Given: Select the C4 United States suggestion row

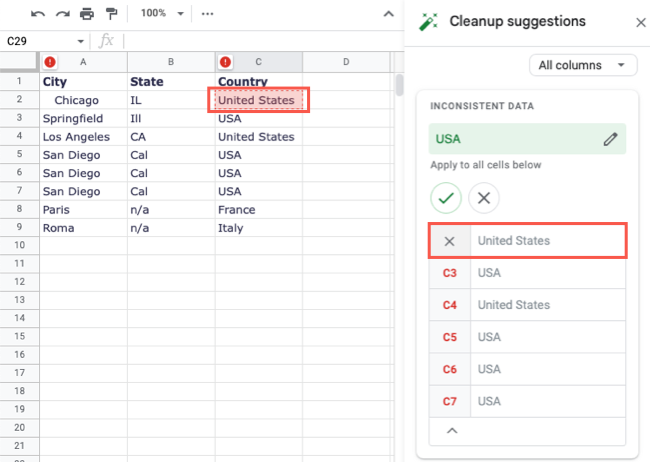Looking at the screenshot, I should (x=527, y=305).
